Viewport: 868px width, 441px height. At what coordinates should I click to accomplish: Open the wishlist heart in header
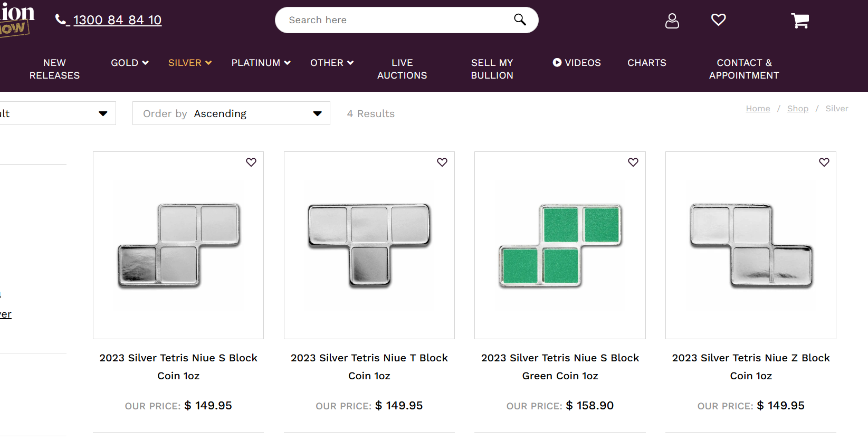point(718,20)
